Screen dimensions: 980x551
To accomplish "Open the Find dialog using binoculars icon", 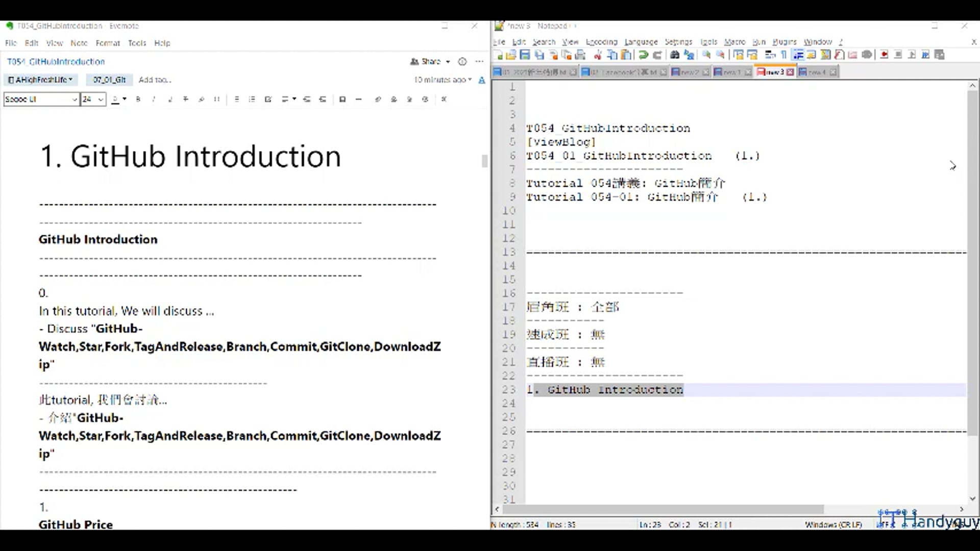I will click(676, 55).
